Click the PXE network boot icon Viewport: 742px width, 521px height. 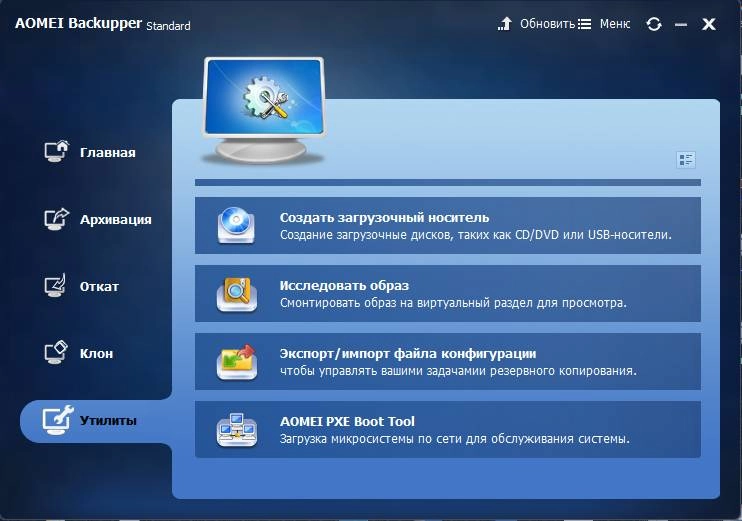tap(237, 430)
